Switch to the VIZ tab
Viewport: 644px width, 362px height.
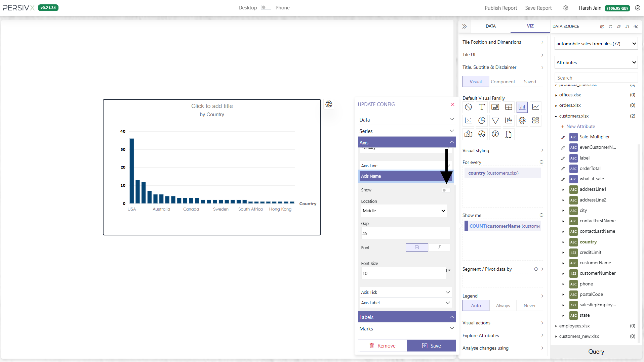coord(530,26)
